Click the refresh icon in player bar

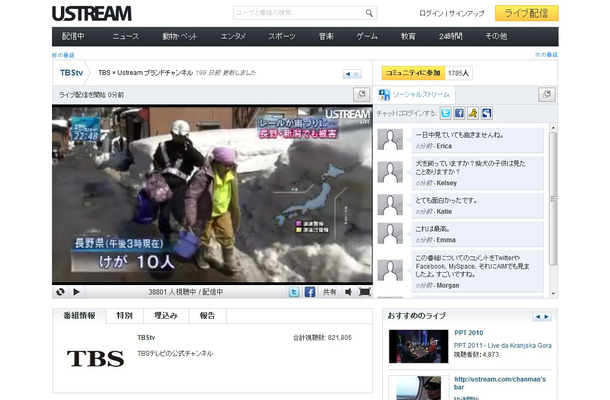[x=60, y=292]
